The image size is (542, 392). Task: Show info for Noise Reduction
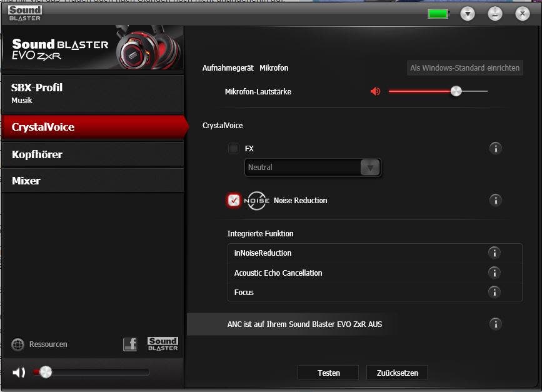(x=495, y=200)
